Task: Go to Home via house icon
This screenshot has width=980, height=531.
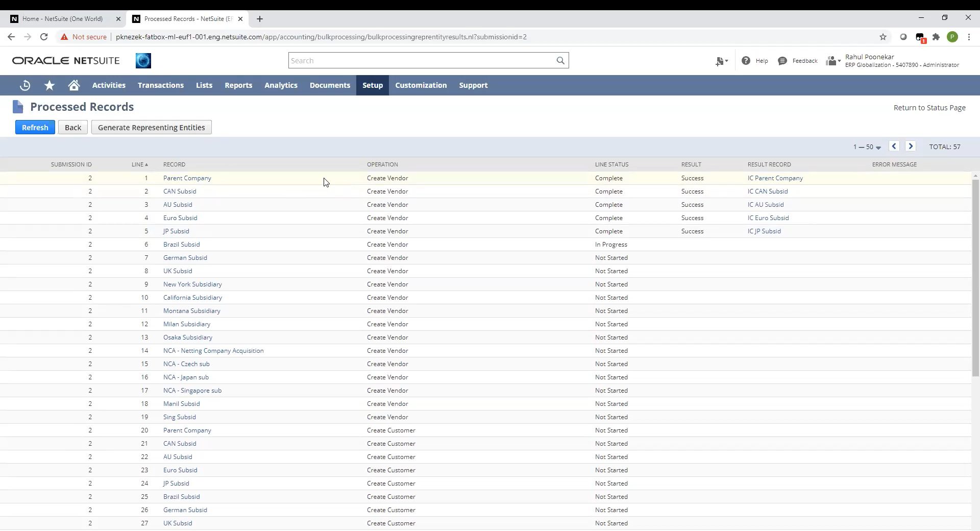Action: [74, 85]
